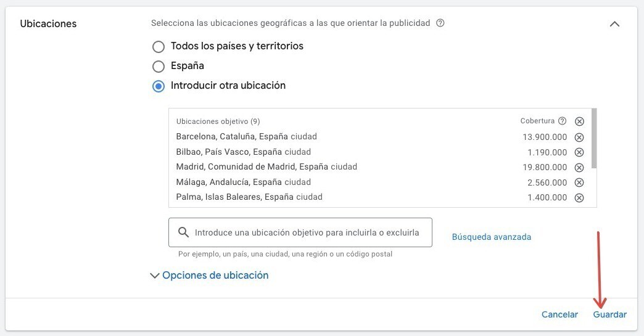
Task: Remove Palma, Islas Baleares location
Action: [x=579, y=198]
